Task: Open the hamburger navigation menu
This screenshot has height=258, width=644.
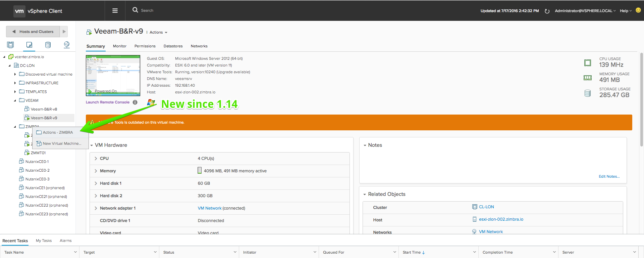Action: tap(115, 11)
